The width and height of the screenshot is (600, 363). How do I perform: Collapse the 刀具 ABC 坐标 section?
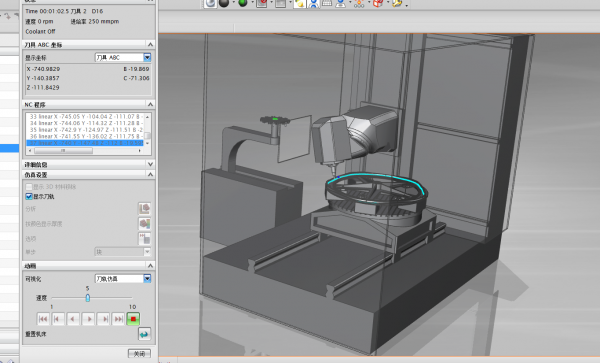tap(150, 44)
